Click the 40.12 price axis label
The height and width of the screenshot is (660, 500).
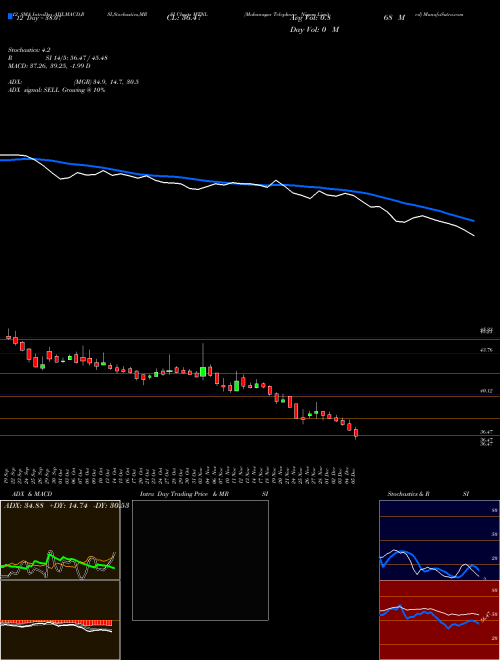[486, 391]
